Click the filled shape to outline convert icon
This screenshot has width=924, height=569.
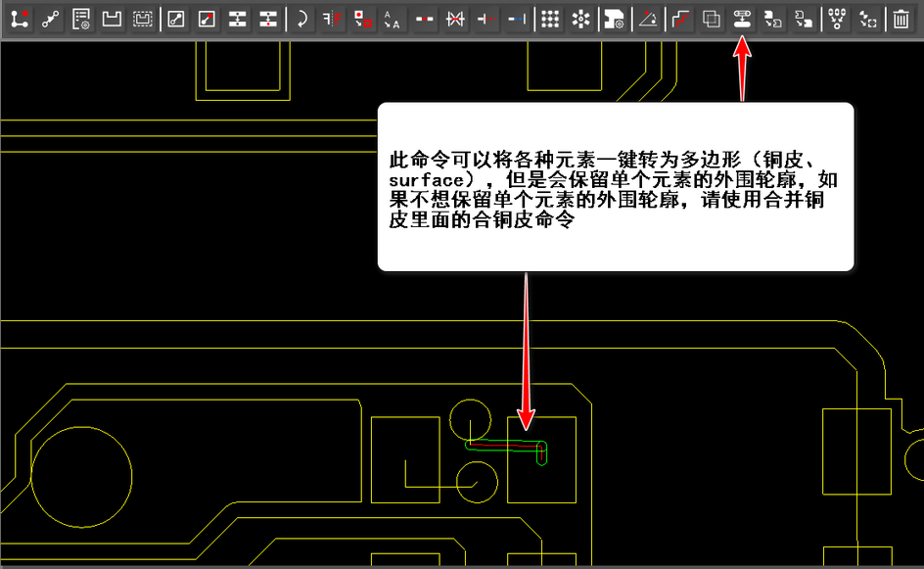pyautogui.click(x=772, y=19)
